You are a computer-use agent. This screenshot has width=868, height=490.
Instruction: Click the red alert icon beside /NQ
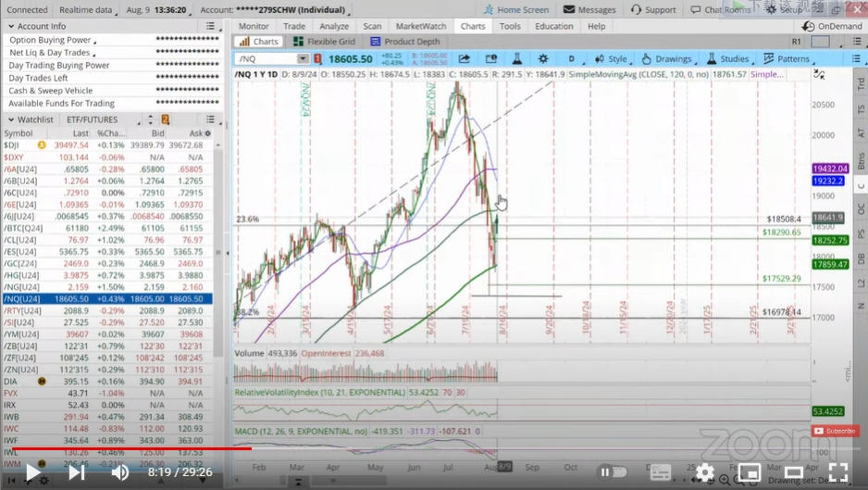click(317, 58)
